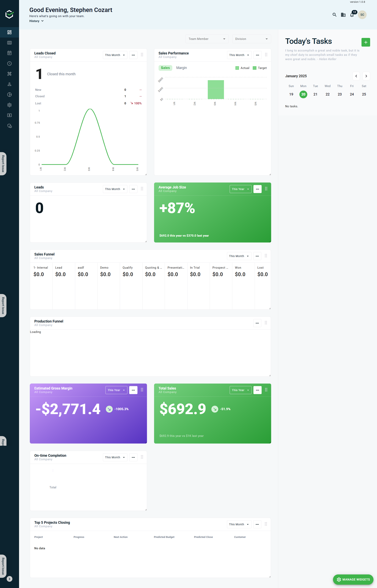This screenshot has width=377, height=588.
Task: Expand the History dropdown under greeting
Action: tap(37, 21)
